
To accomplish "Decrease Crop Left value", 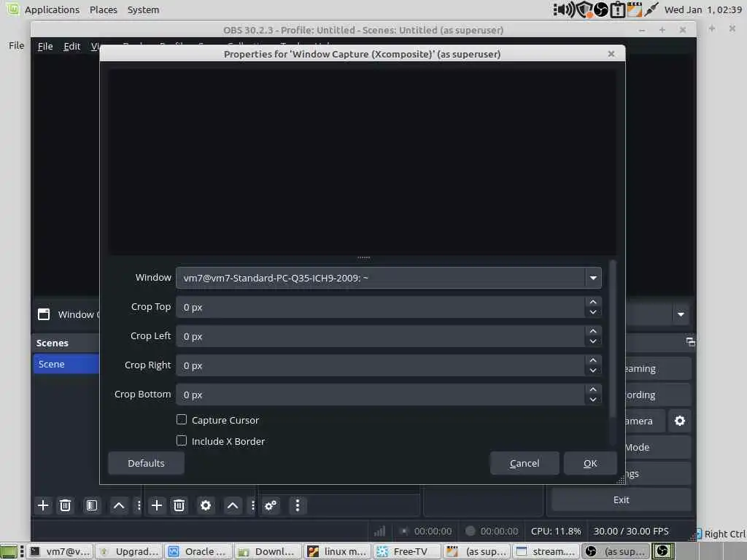I will click(593, 341).
